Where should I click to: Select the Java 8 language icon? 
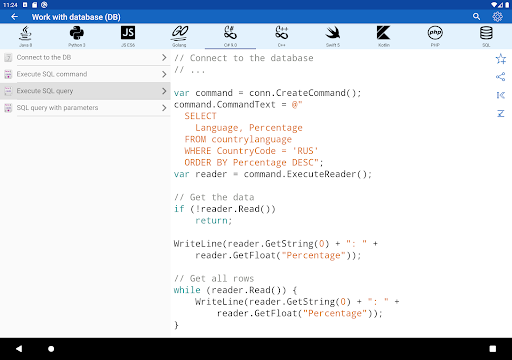(25, 36)
